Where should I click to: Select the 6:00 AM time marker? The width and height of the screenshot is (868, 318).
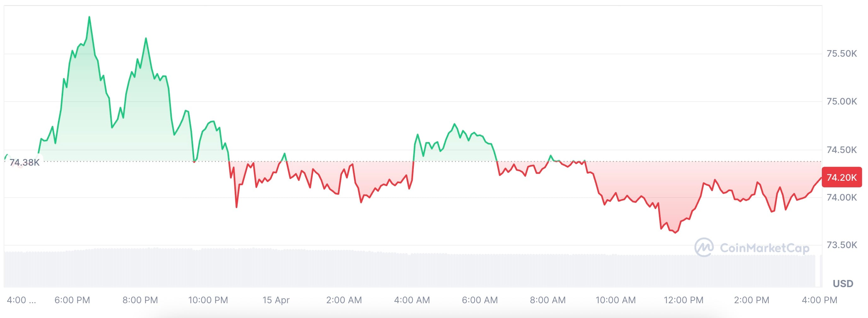pos(479,300)
